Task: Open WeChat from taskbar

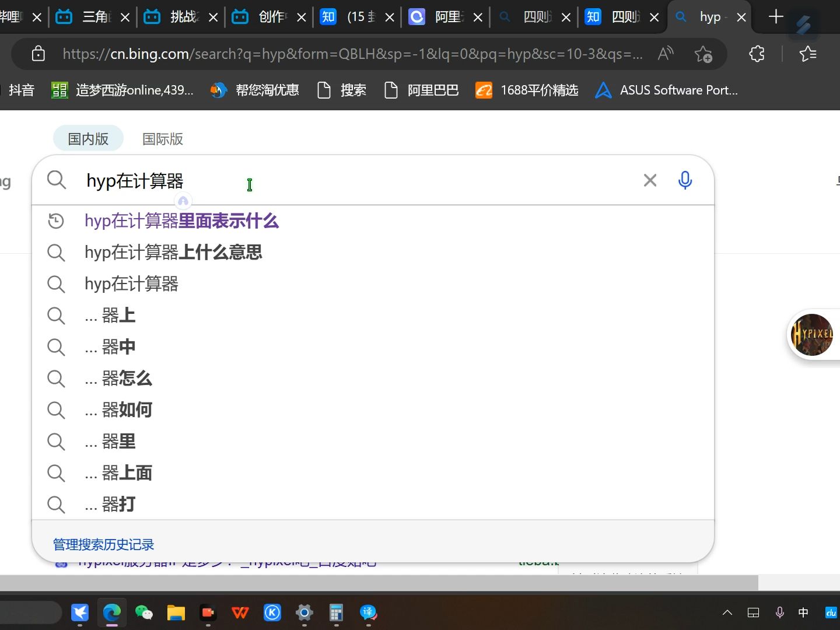Action: [x=144, y=612]
